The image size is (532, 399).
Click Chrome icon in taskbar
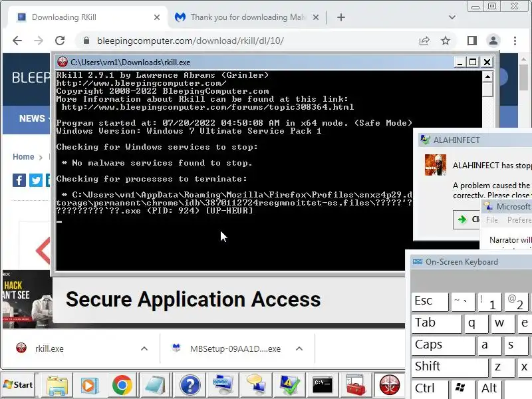pos(122,385)
